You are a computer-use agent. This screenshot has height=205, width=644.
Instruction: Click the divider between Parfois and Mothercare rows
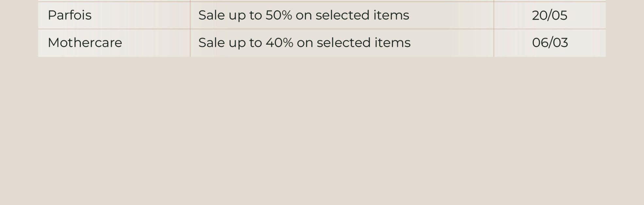tap(322, 29)
